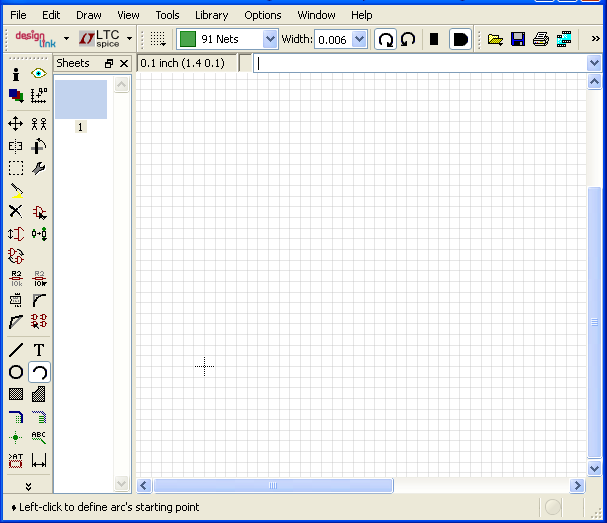Open the Tools menu
607x523 pixels.
pyautogui.click(x=167, y=15)
